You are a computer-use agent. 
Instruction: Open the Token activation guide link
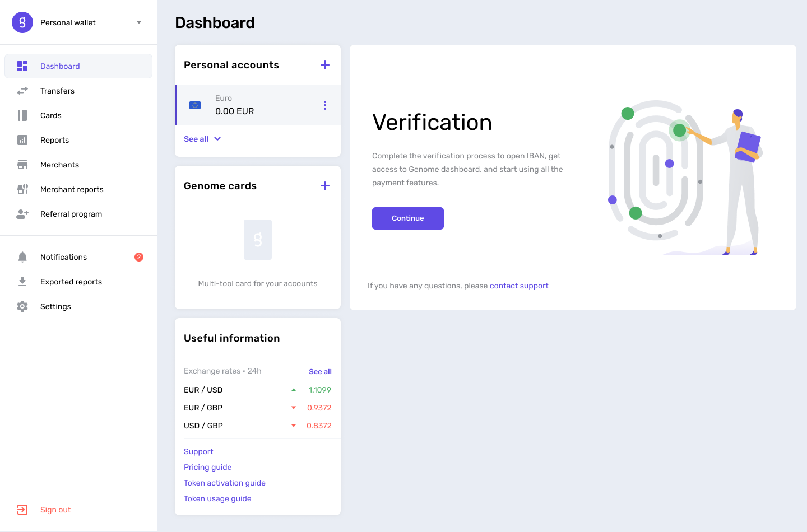click(x=225, y=483)
